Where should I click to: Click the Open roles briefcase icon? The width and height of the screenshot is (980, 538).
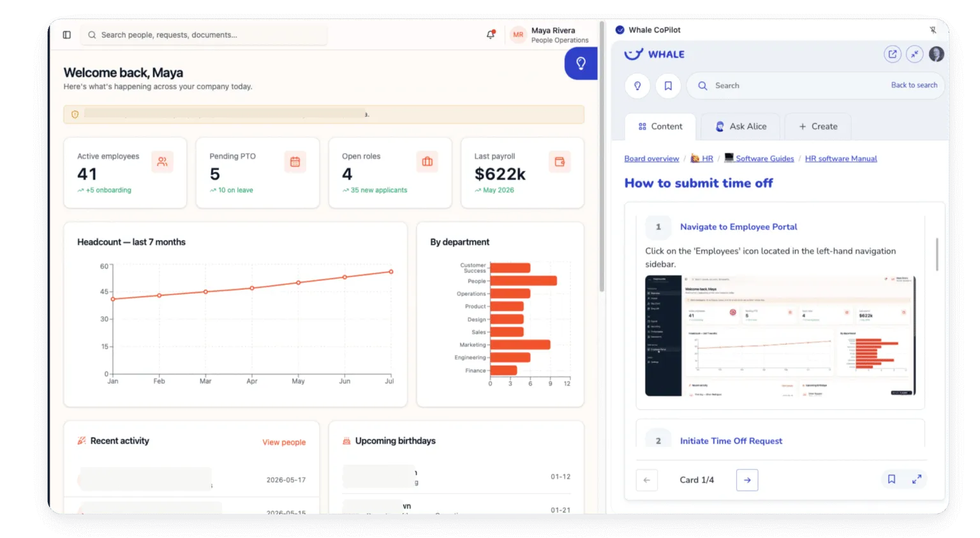pyautogui.click(x=427, y=162)
